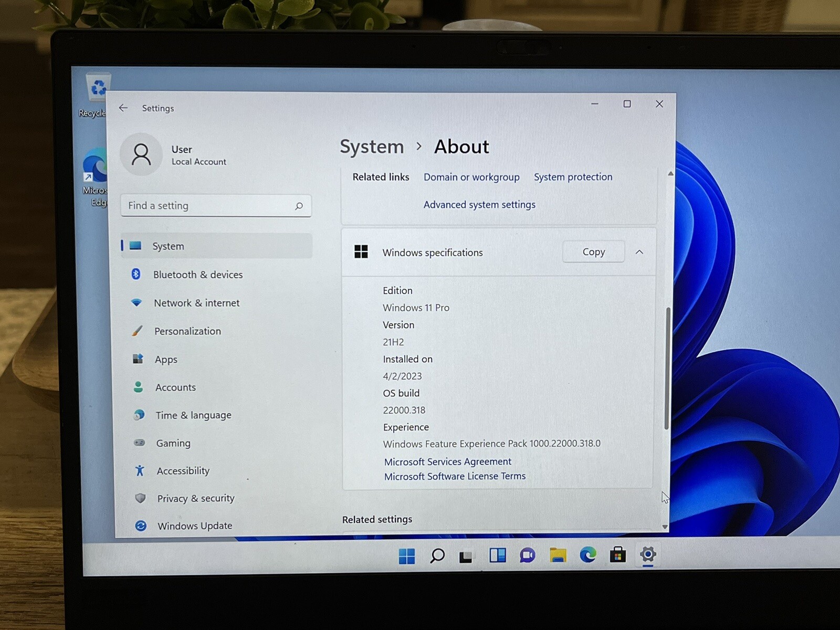Open Domain or workgroup link
The width and height of the screenshot is (840, 630).
pyautogui.click(x=471, y=177)
